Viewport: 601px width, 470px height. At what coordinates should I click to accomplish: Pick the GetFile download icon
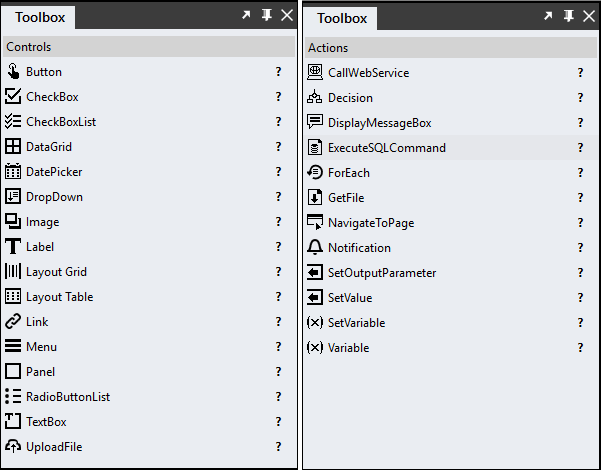[315, 197]
